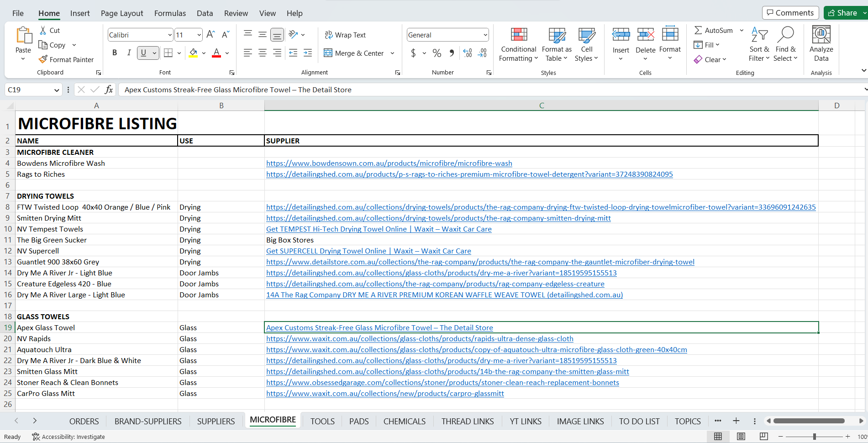Click the Comments button
The image size is (868, 443).
point(790,13)
